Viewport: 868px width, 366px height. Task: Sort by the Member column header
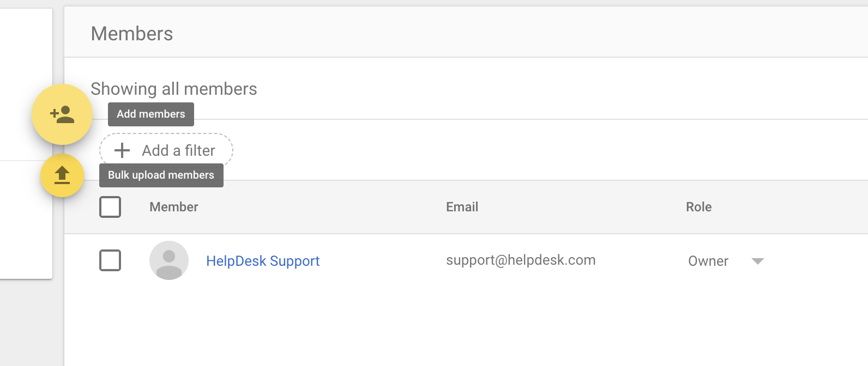pyautogui.click(x=174, y=207)
